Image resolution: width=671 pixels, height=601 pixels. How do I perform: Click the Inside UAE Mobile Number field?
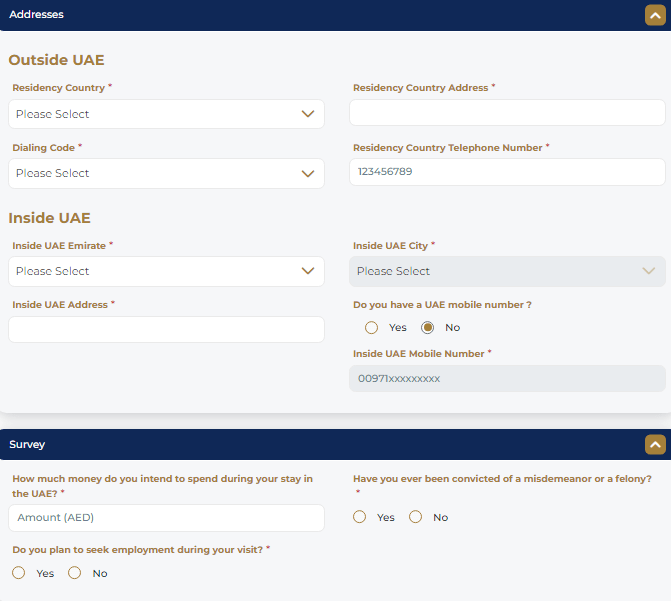click(506, 378)
